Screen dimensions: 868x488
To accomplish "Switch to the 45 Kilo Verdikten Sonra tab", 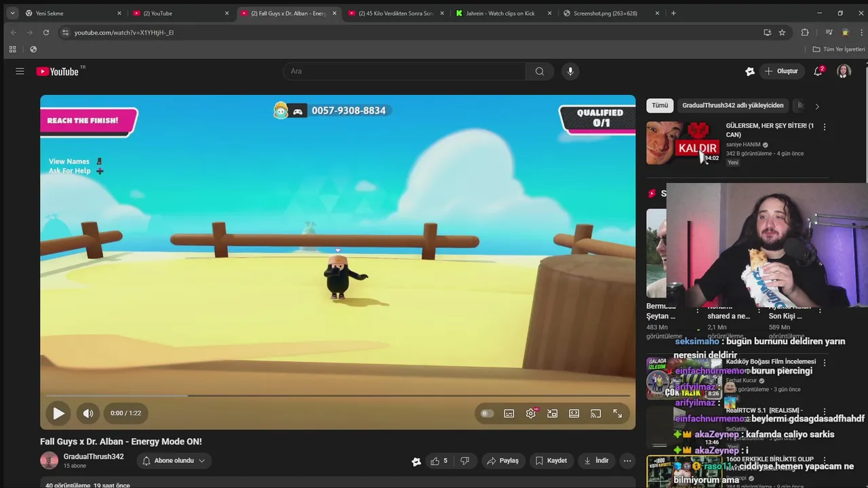I will [396, 13].
